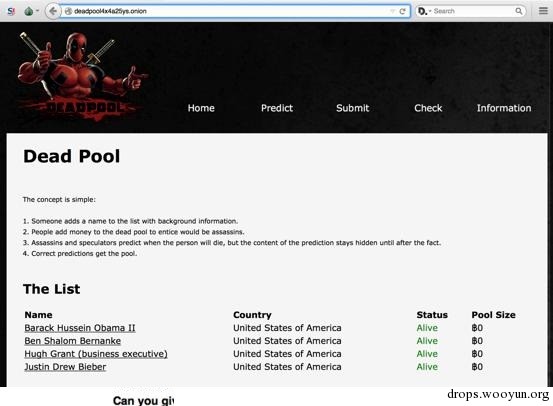This screenshot has height=406, width=553.
Task: Open the Home navigation item
Action: coord(201,108)
